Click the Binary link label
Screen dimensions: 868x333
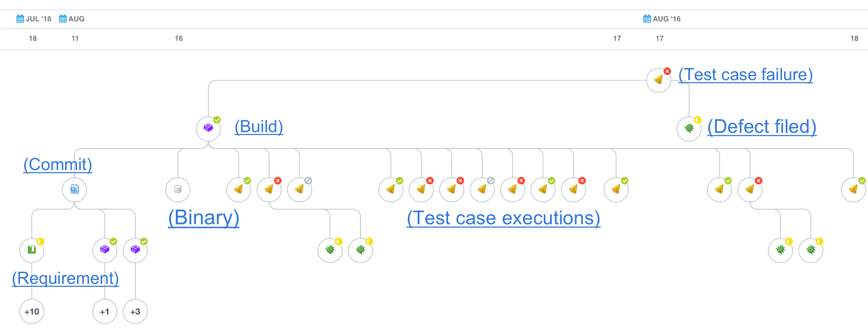tap(204, 218)
